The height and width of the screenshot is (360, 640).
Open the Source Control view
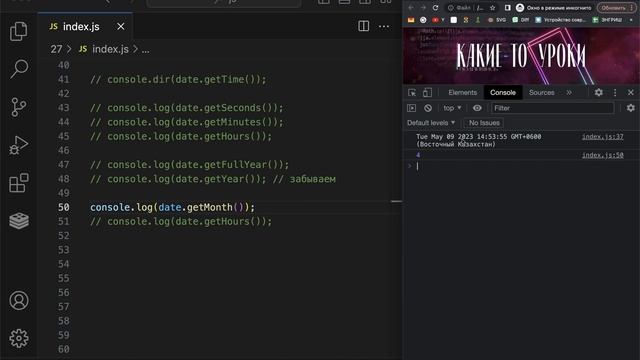(x=19, y=107)
